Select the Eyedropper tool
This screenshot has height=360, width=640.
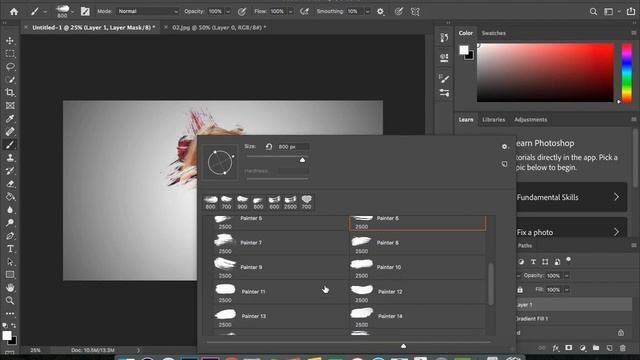click(x=10, y=119)
